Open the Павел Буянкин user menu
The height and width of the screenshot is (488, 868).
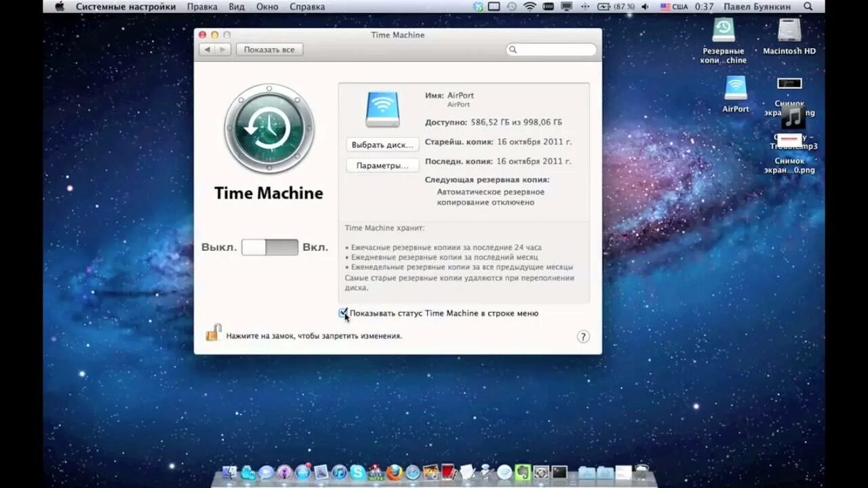(757, 6)
